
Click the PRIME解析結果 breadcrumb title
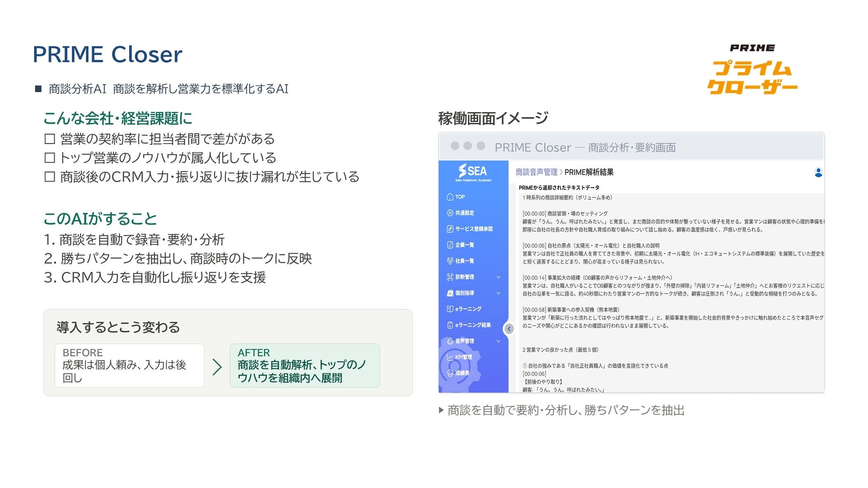tap(589, 172)
